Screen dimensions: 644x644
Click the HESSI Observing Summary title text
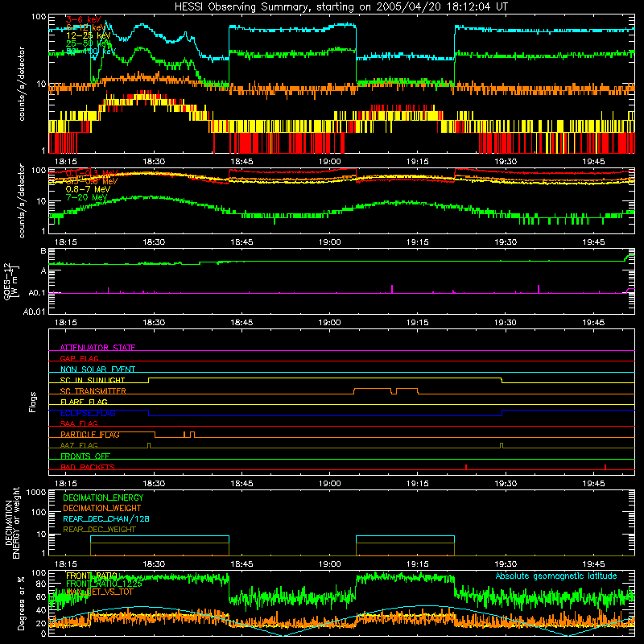[x=341, y=7]
